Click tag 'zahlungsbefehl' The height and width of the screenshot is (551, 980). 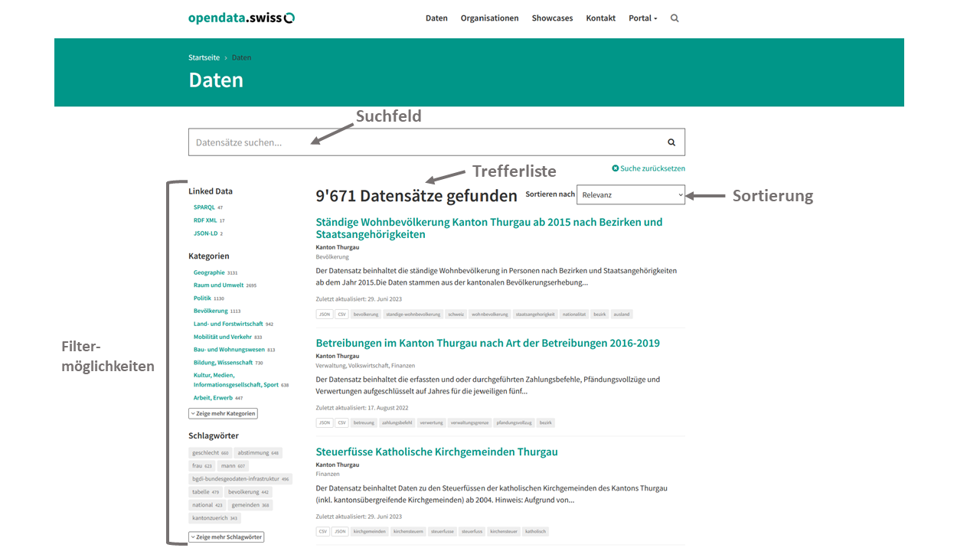pos(397,422)
